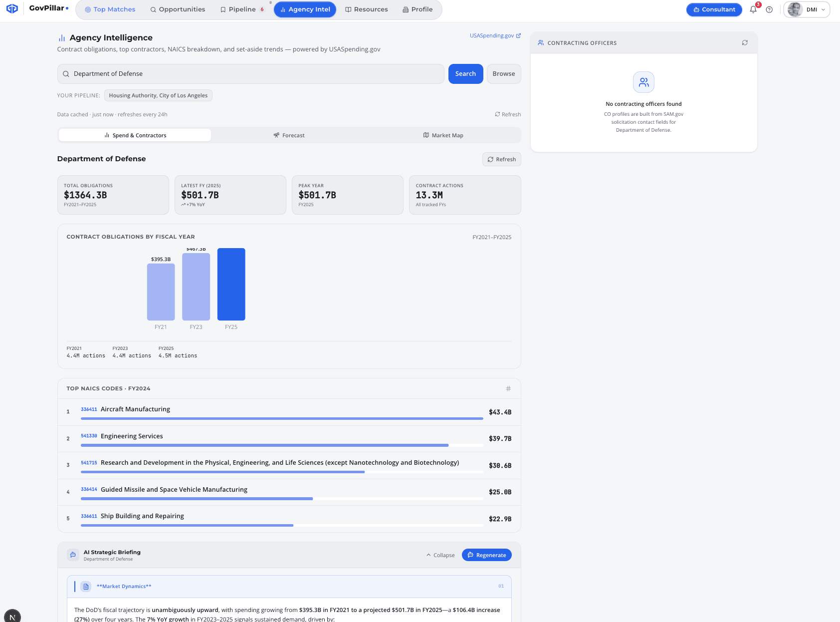The width and height of the screenshot is (840, 622).
Task: Click the Consultant button
Action: [x=714, y=9]
